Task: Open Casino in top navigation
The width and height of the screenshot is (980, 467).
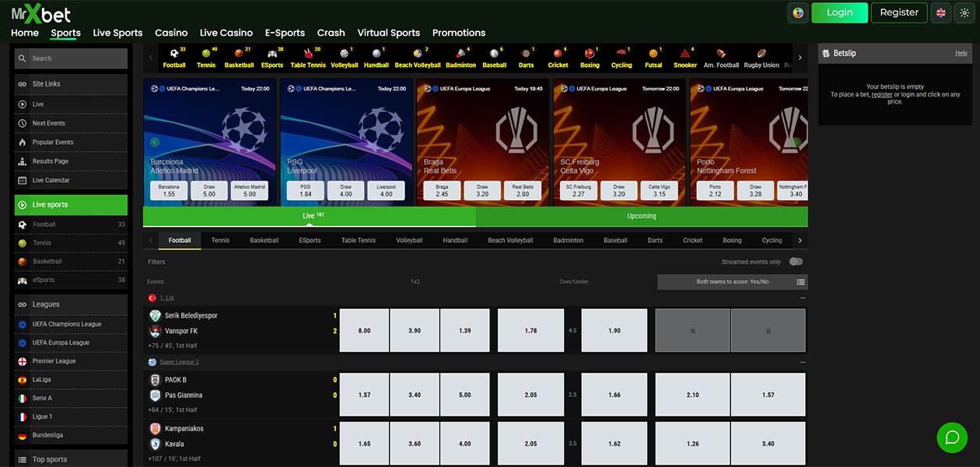Action: coord(171,33)
